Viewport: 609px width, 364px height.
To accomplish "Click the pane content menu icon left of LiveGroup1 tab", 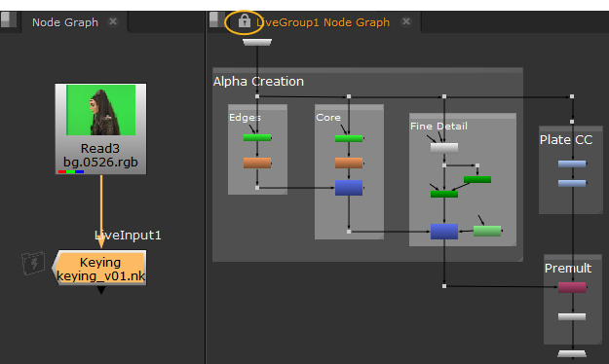I will (x=217, y=19).
